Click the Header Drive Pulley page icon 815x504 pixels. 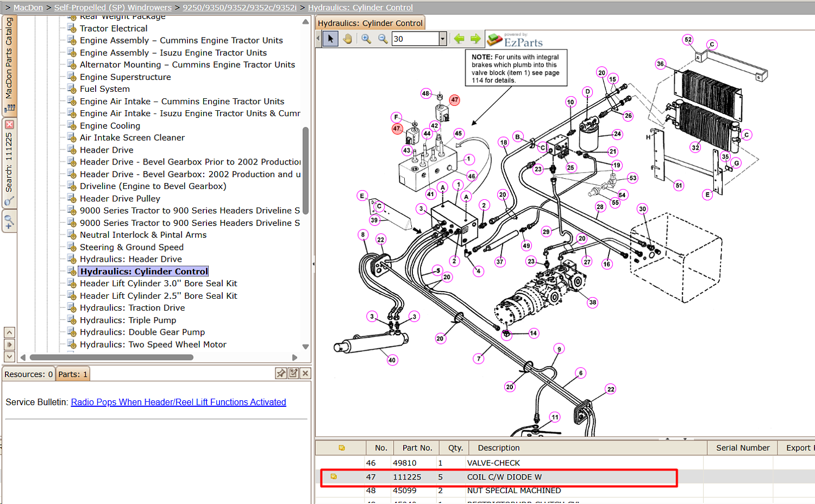pyautogui.click(x=72, y=198)
